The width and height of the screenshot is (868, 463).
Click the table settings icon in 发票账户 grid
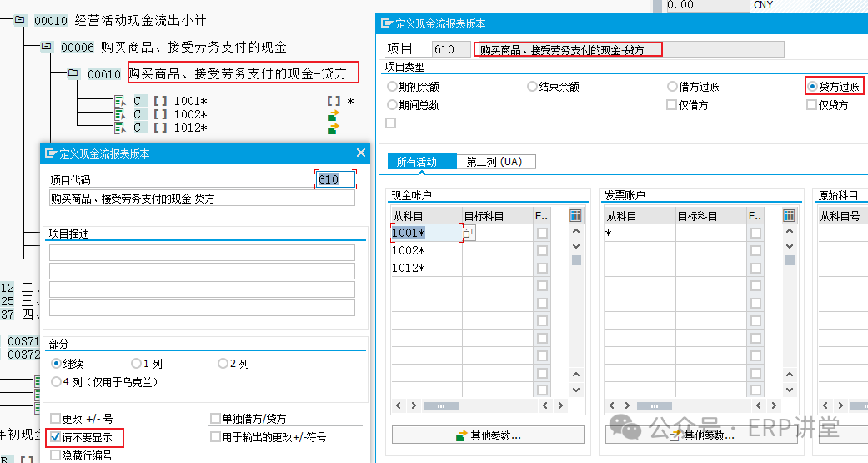coord(789,216)
